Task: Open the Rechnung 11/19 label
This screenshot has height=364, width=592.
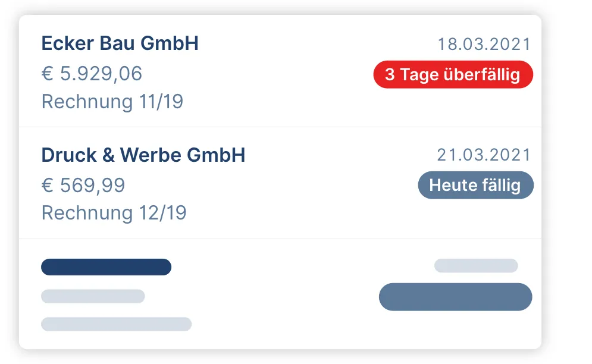Action: tap(112, 102)
